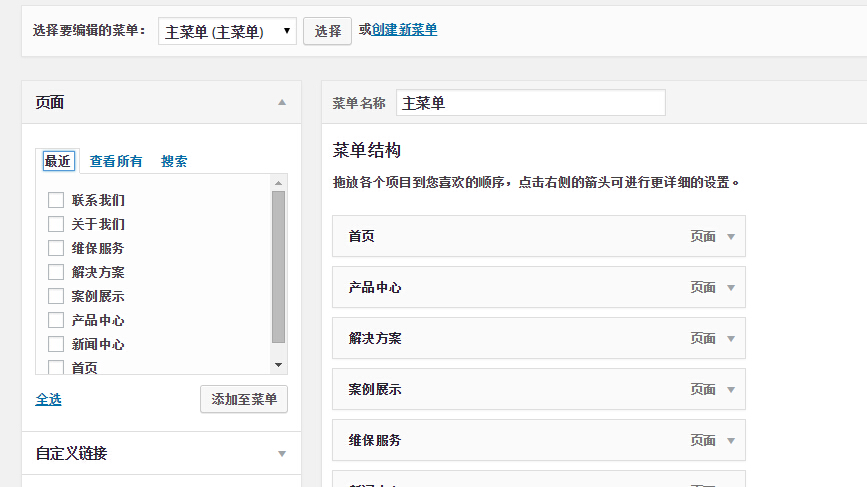Expand 维保服务 menu item arrow
Image resolution: width=867 pixels, height=487 pixels.
pyautogui.click(x=731, y=441)
